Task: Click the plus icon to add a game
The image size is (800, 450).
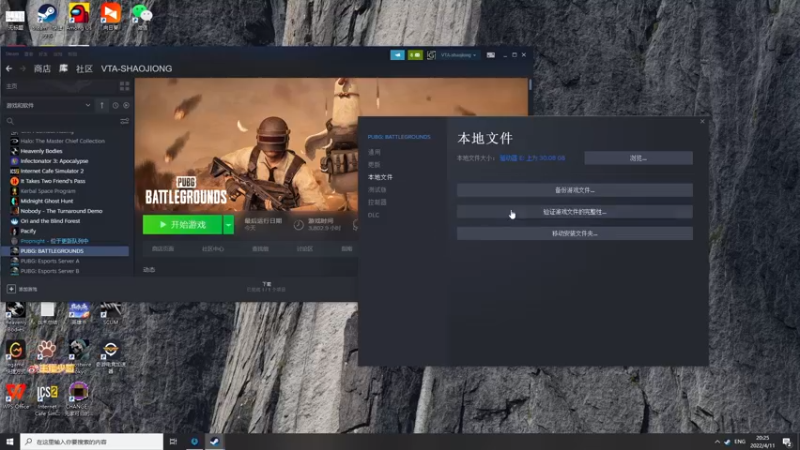Action: (x=11, y=289)
